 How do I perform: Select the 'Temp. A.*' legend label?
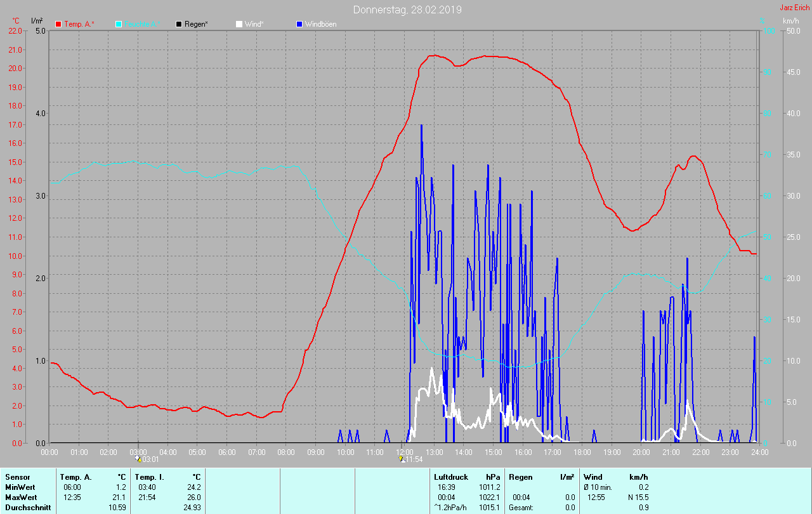[x=79, y=24]
